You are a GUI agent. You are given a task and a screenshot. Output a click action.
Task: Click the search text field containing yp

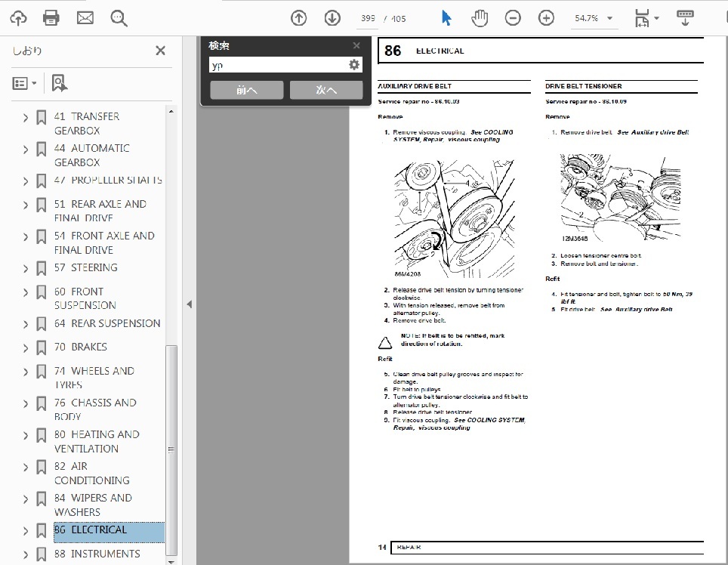[279, 65]
